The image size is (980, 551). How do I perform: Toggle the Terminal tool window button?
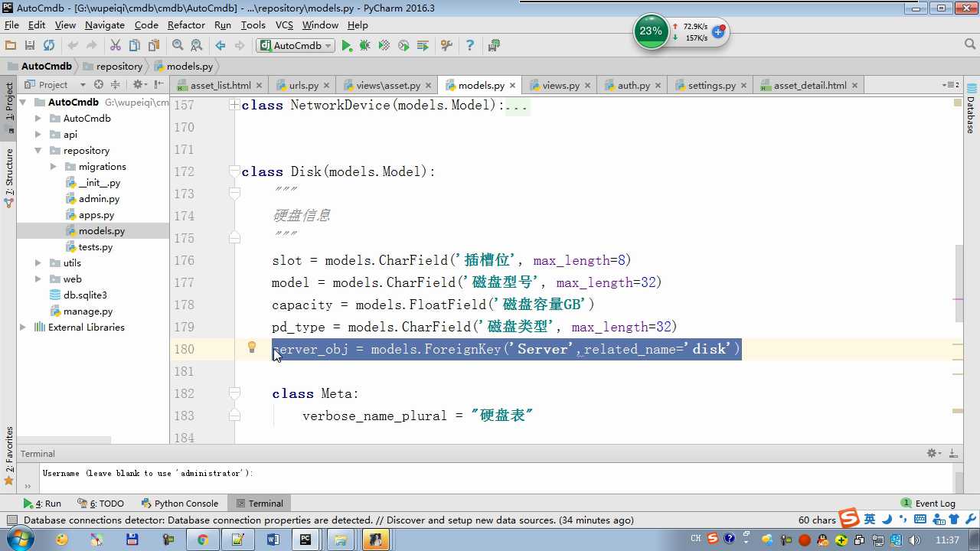pos(260,504)
